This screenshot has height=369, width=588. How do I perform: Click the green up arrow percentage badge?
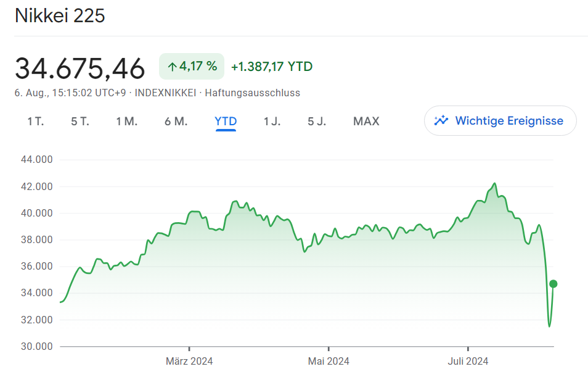coord(192,67)
